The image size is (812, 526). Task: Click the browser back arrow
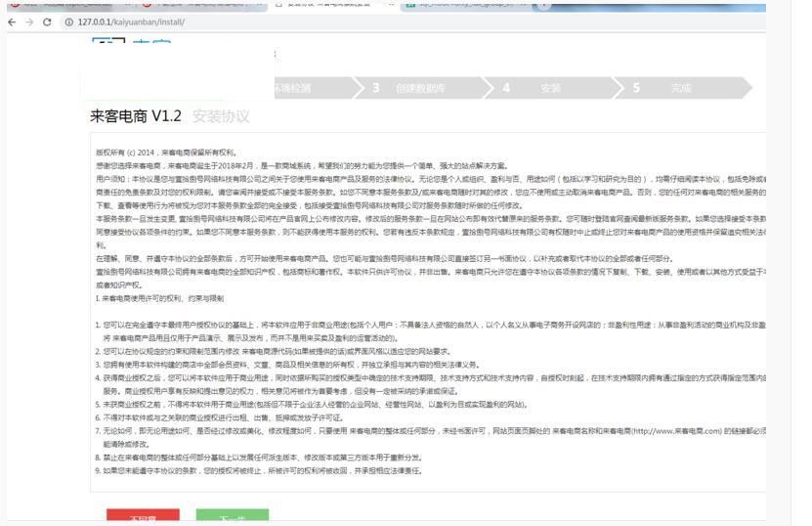pyautogui.click(x=10, y=22)
